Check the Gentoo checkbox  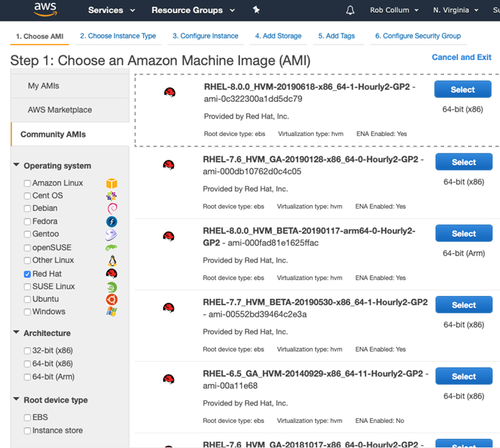pos(27,234)
